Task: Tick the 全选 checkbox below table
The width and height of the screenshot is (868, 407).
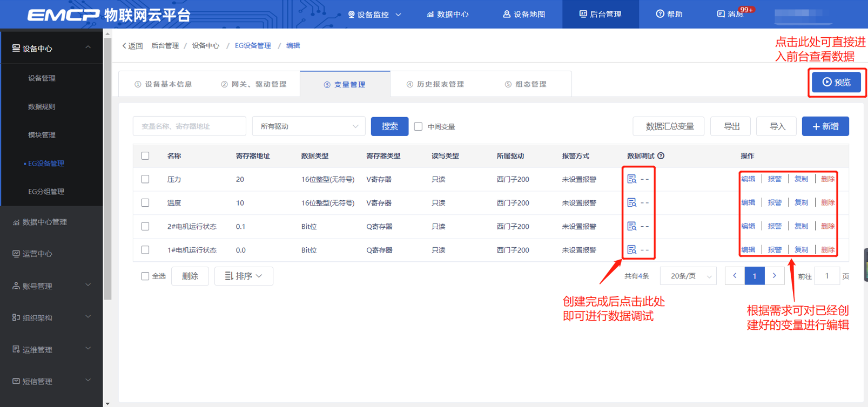Action: coord(145,276)
